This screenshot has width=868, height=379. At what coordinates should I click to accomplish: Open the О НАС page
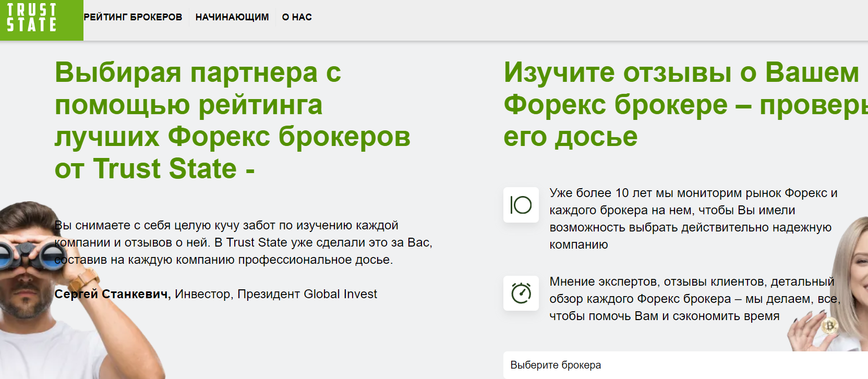pyautogui.click(x=297, y=17)
